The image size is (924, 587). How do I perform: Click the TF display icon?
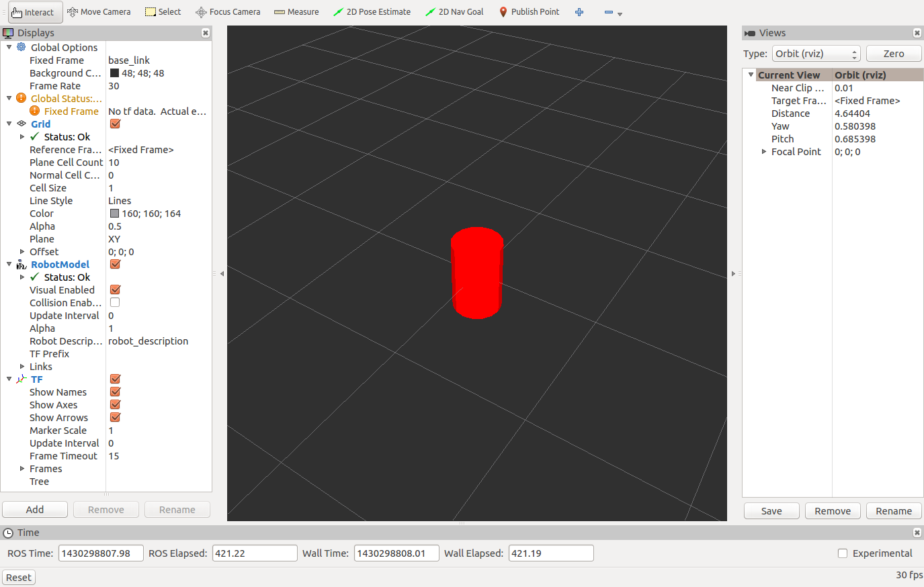[22, 379]
